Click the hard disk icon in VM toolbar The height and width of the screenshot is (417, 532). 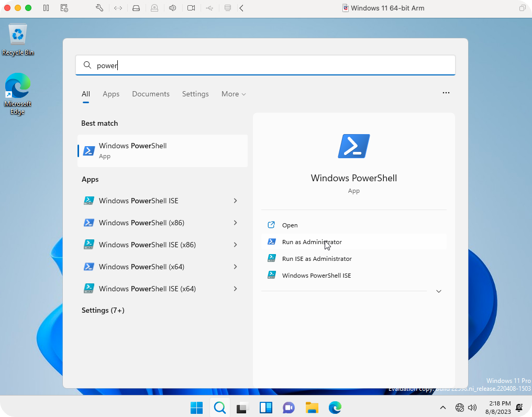[136, 8]
